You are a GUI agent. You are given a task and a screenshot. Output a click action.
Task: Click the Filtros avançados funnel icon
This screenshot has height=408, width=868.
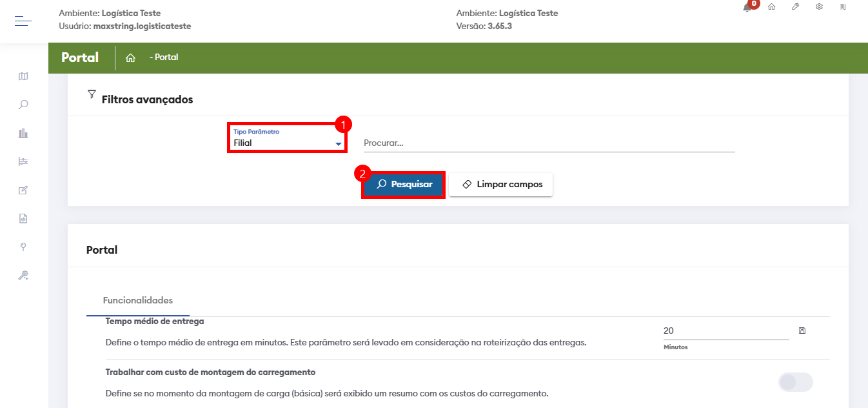(92, 94)
